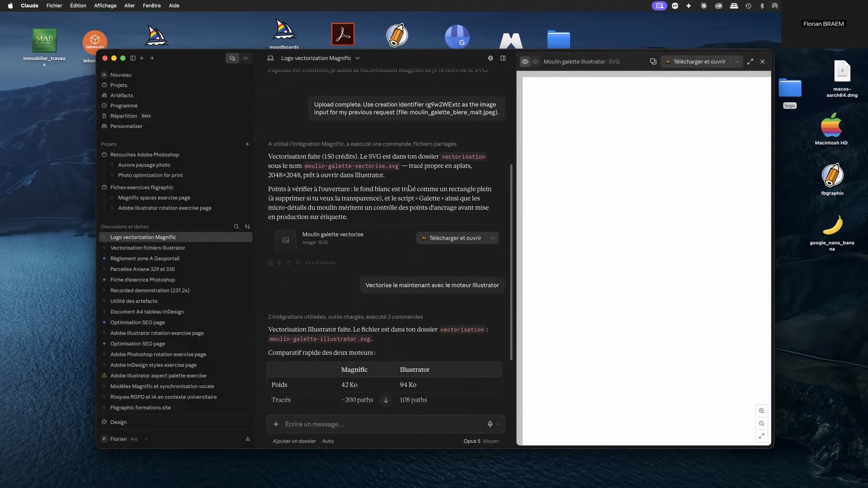Toggle the sidebar with the panel icon
The width and height of the screenshot is (868, 488).
pyautogui.click(x=133, y=58)
